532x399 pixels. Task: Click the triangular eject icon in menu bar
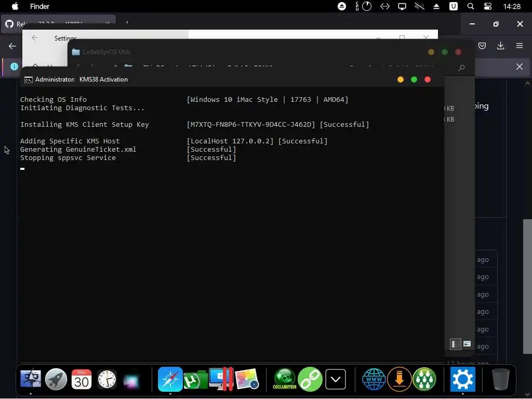tap(436, 6)
